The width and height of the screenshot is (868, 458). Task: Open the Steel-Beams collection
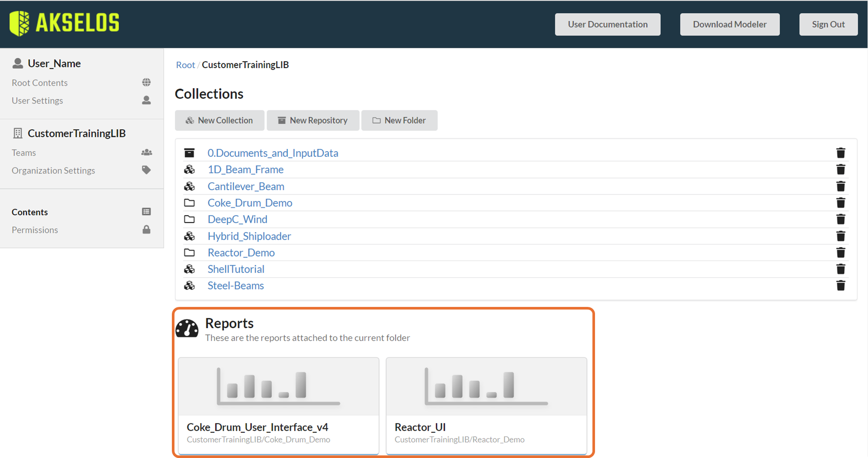tap(236, 286)
